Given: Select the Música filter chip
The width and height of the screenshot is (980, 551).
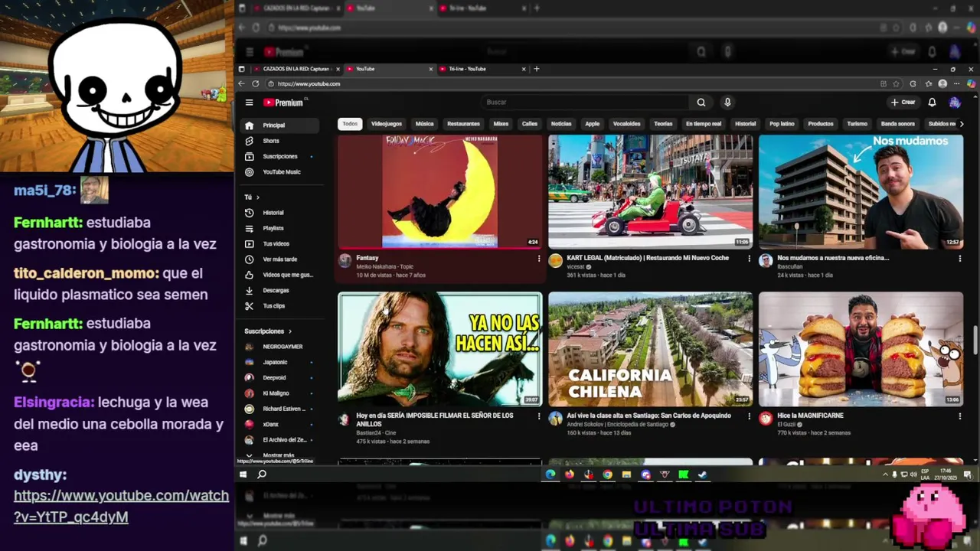Looking at the screenshot, I should tap(424, 124).
